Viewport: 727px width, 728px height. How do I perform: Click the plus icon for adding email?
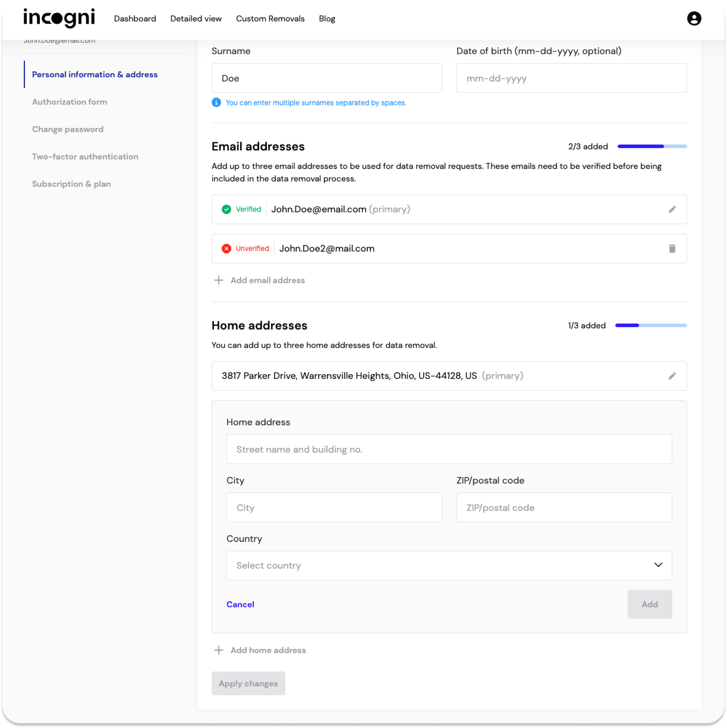(218, 280)
